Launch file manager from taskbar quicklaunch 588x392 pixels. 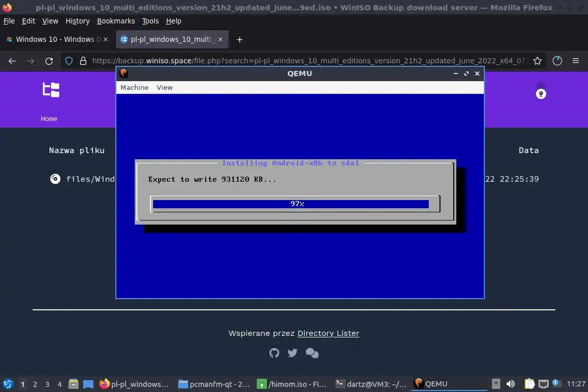[x=73, y=384]
